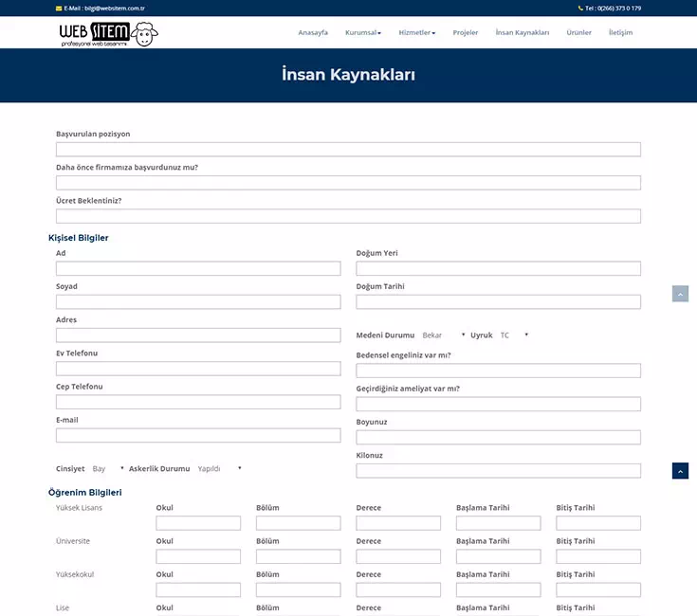Click the Yüksek Lisans Bitiş Tarihi field
This screenshot has width=697, height=616.
click(598, 523)
